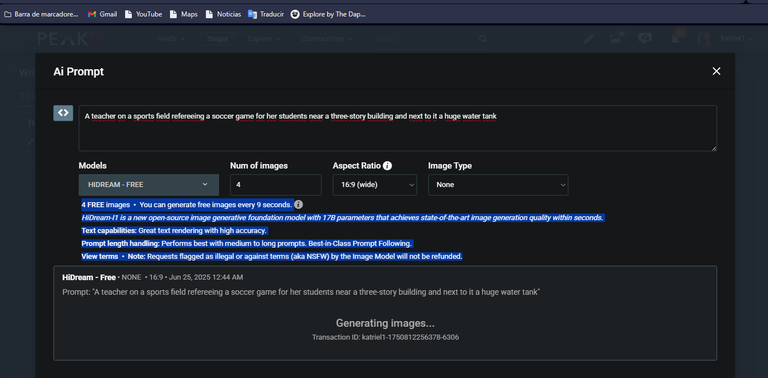Viewport: 768px width, 378px height.
Task: Click the Transaction ID text
Action: tap(385, 337)
